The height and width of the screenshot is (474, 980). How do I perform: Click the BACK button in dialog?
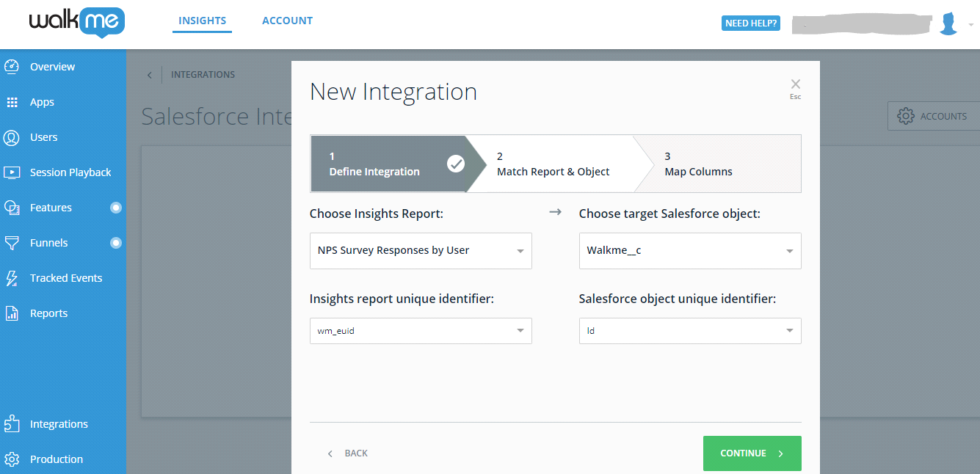click(348, 453)
